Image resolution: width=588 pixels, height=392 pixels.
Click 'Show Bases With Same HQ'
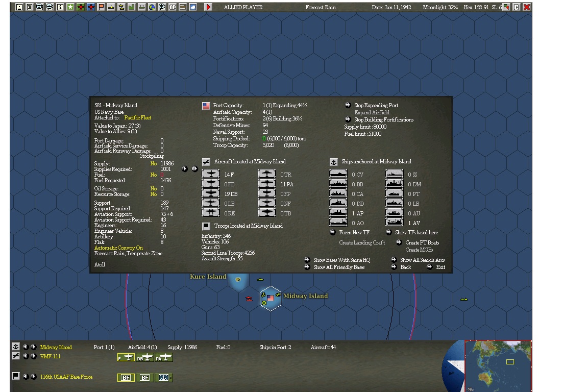(342, 260)
